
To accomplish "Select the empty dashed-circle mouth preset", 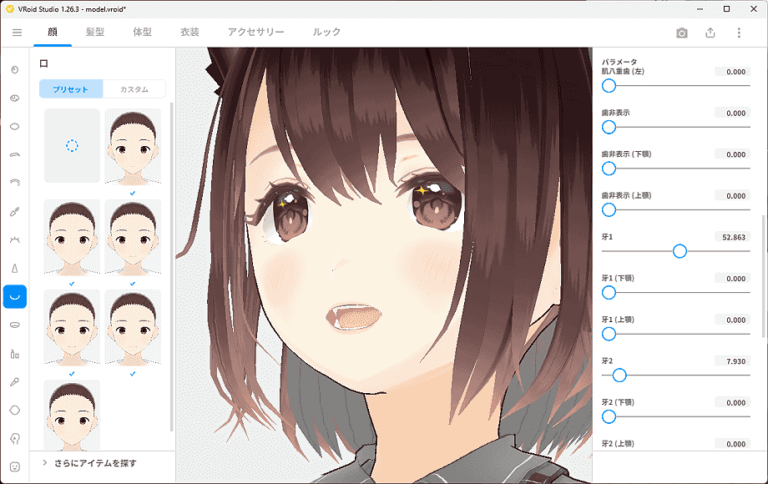I will [72, 146].
